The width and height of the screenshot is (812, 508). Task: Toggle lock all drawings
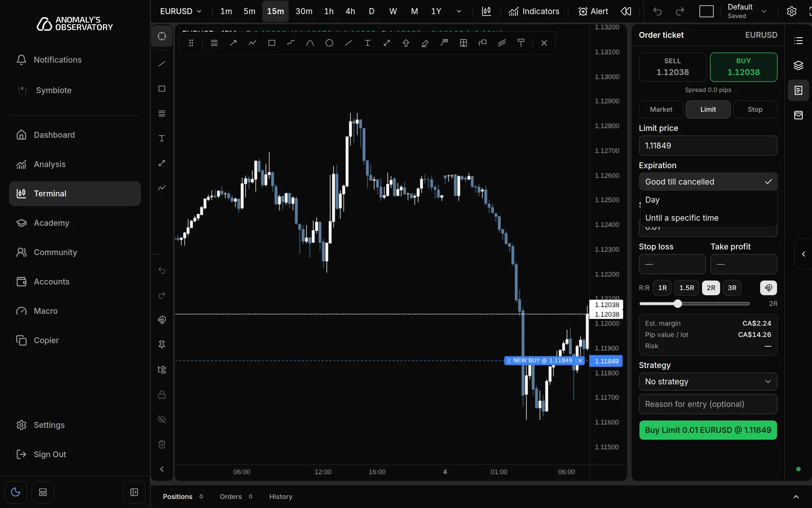pyautogui.click(x=162, y=395)
